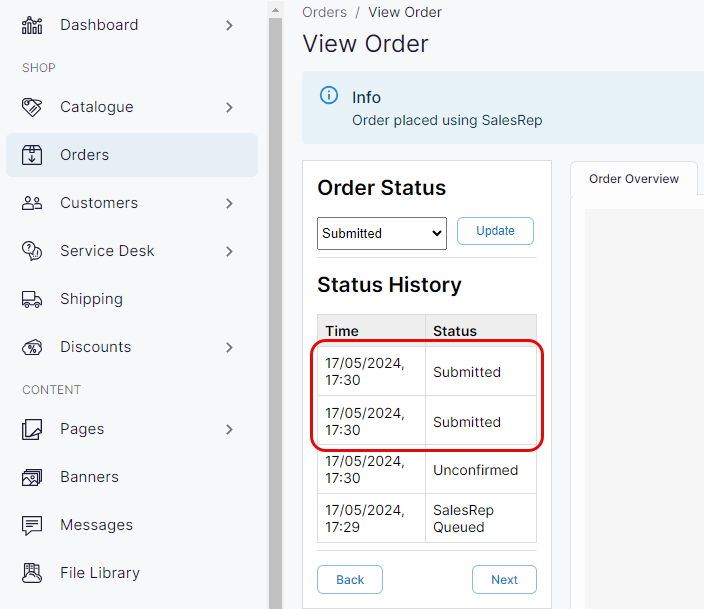Click the Orders box icon
This screenshot has height=609, width=704.
click(32, 155)
